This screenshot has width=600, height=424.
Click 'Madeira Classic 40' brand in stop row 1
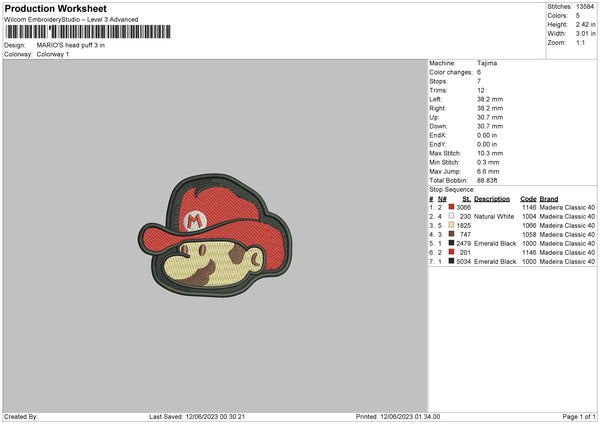point(567,207)
